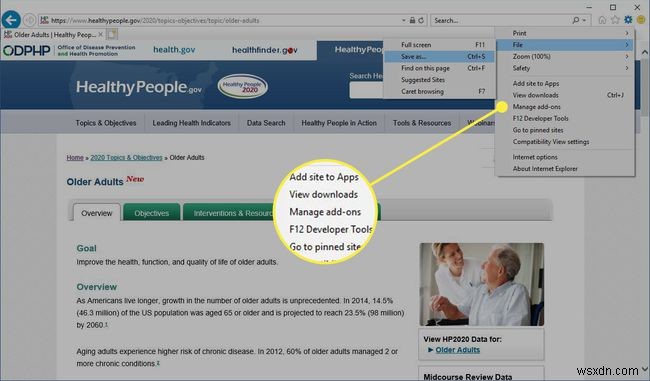Screen dimensions: 650x381
Task: Open Topics & Objectives nav item
Action: click(x=106, y=123)
